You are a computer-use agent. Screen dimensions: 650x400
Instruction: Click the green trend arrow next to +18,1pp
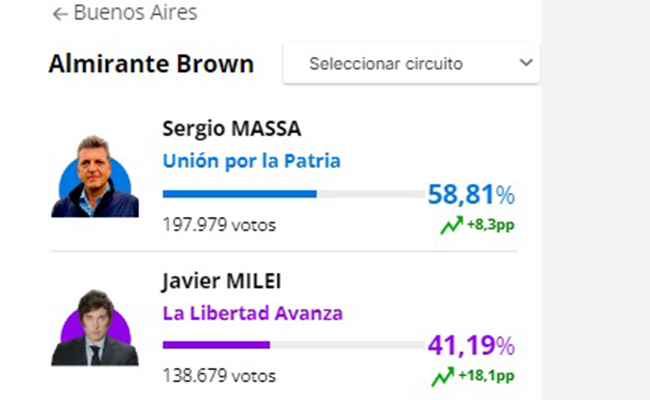(443, 376)
